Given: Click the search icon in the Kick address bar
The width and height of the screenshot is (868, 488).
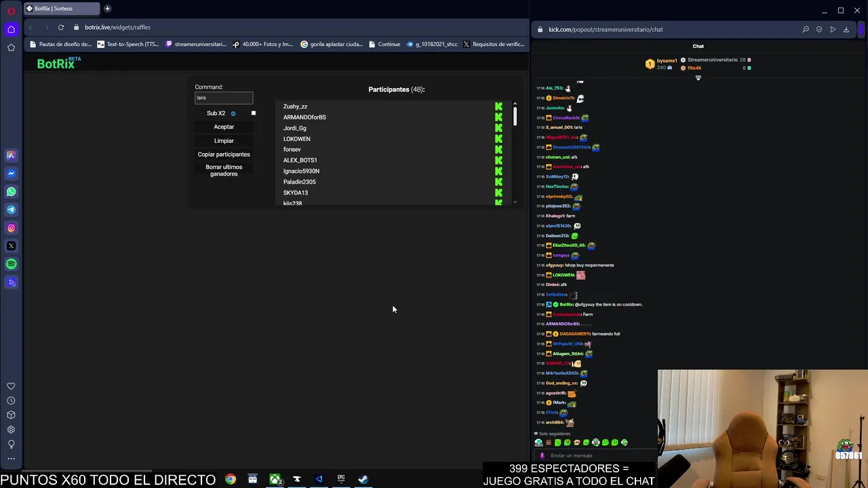Looking at the screenshot, I should tap(805, 29).
